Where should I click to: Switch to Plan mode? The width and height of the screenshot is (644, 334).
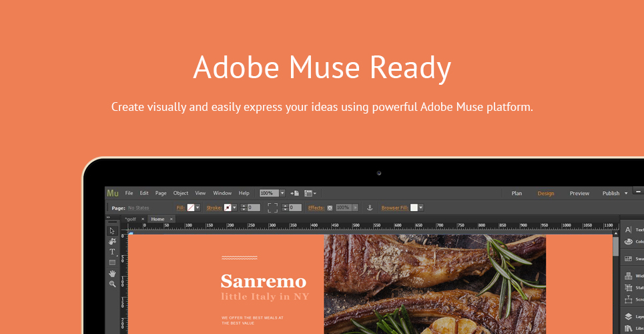click(517, 193)
